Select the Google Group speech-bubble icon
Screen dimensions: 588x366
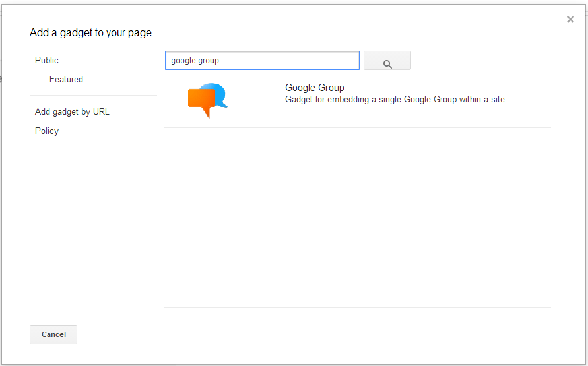click(x=208, y=101)
